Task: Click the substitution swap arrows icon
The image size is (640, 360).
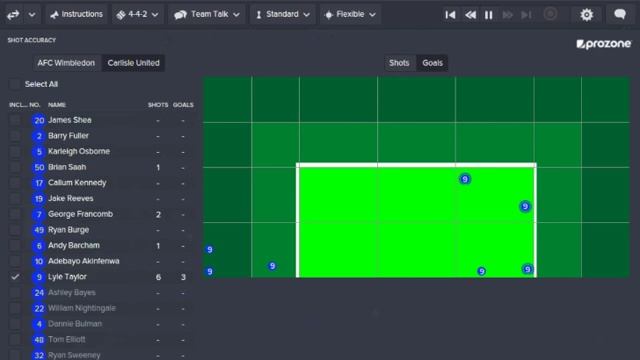Action: (x=13, y=15)
